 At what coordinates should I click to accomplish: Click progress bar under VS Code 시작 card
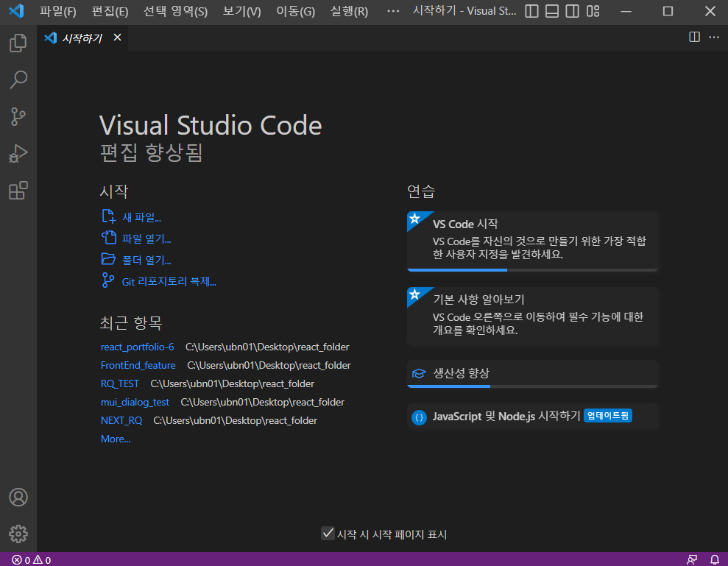click(x=532, y=270)
